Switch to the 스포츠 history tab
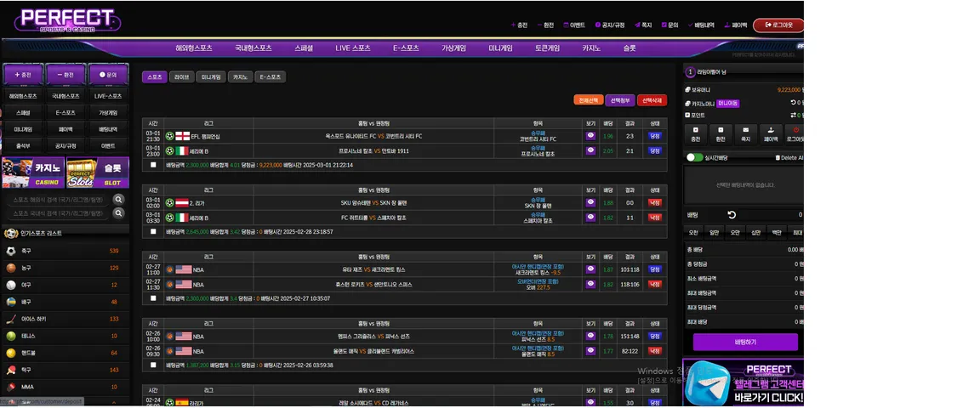Viewport: 980px width, 408px height. point(154,76)
